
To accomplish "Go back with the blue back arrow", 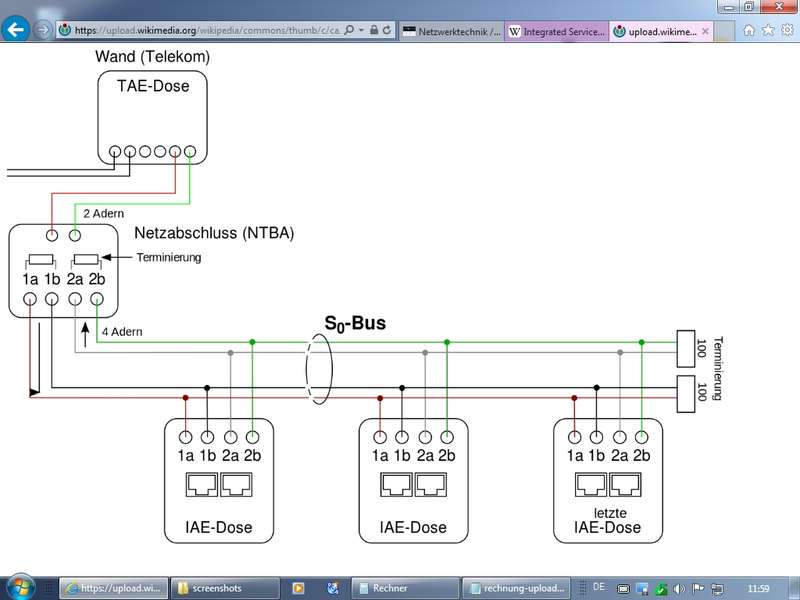I will click(x=15, y=29).
